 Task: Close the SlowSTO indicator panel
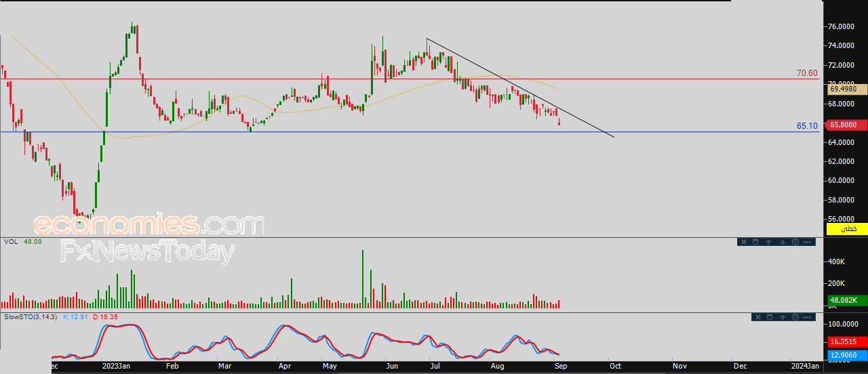tap(758, 317)
